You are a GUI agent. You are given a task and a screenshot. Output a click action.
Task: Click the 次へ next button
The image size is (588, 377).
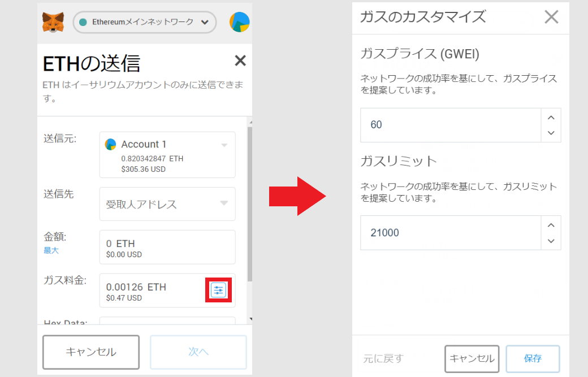(x=198, y=352)
